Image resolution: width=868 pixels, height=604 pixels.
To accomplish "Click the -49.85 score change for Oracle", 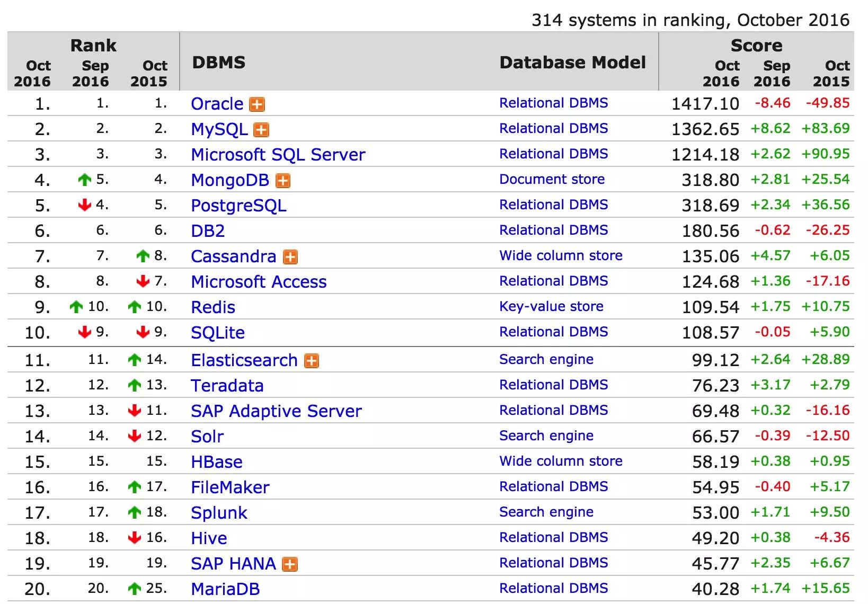I will click(828, 103).
